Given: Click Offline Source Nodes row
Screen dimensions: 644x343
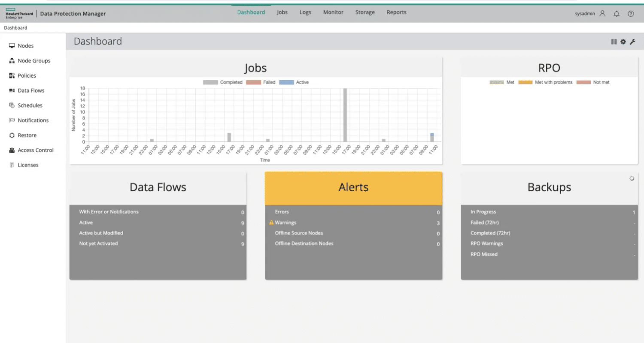Looking at the screenshot, I should click(x=353, y=233).
